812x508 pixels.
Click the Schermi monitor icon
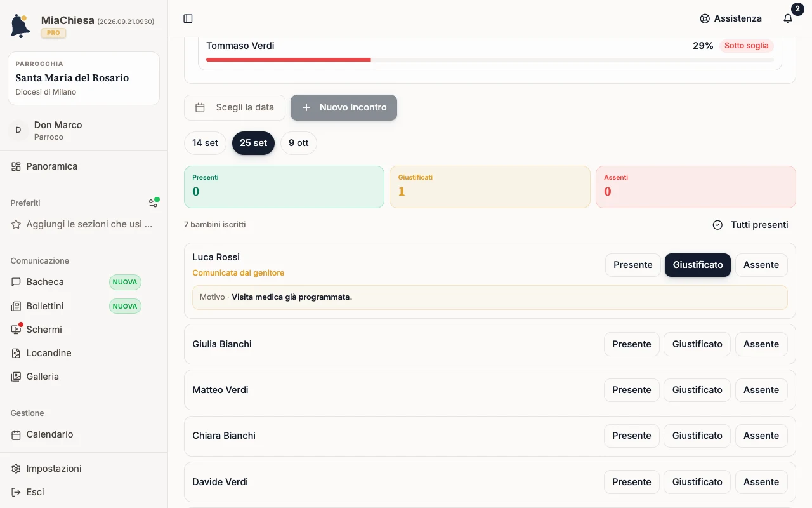point(16,330)
